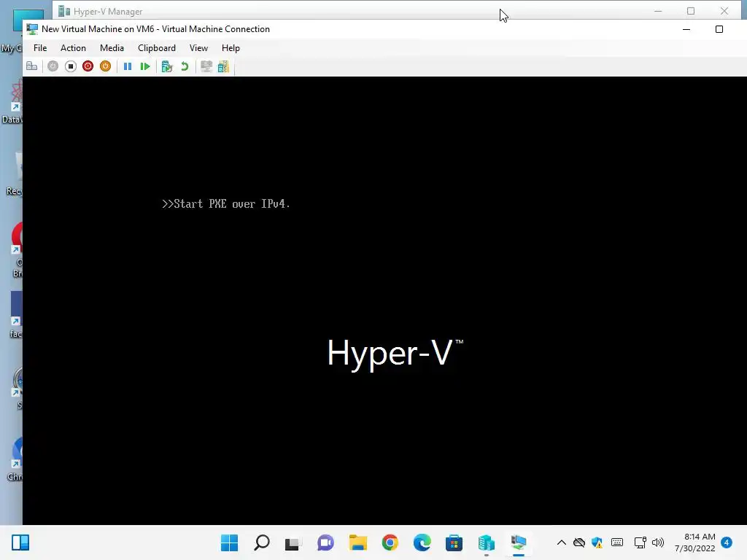
Task: Turn off the virtual machine
Action: [x=71, y=66]
